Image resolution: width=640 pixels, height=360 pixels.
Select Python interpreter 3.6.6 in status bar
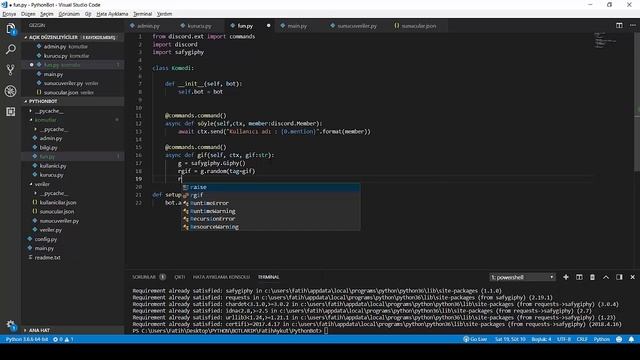[27, 340]
